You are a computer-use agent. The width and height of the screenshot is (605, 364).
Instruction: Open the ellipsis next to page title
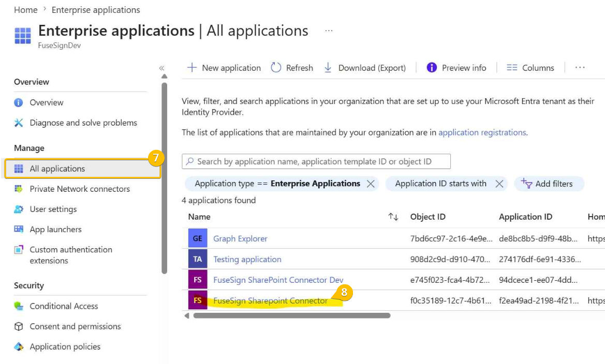(x=329, y=31)
